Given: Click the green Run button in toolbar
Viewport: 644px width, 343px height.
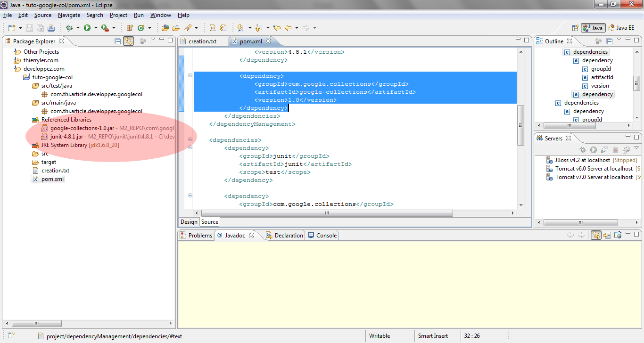Looking at the screenshot, I should tap(87, 28).
